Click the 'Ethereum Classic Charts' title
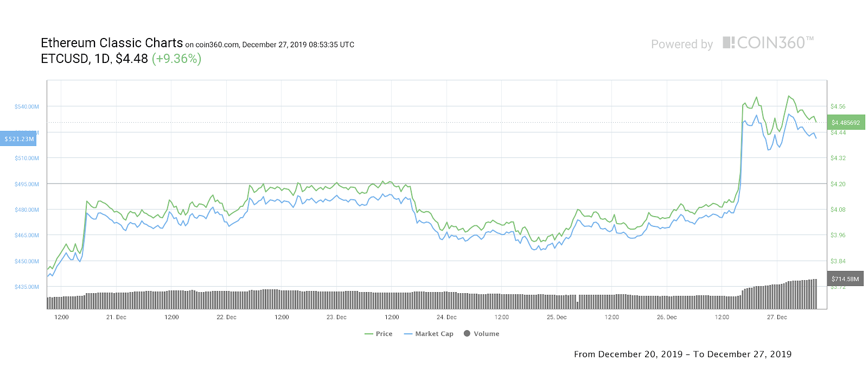Screen dimensions: 868x380 click(x=112, y=43)
